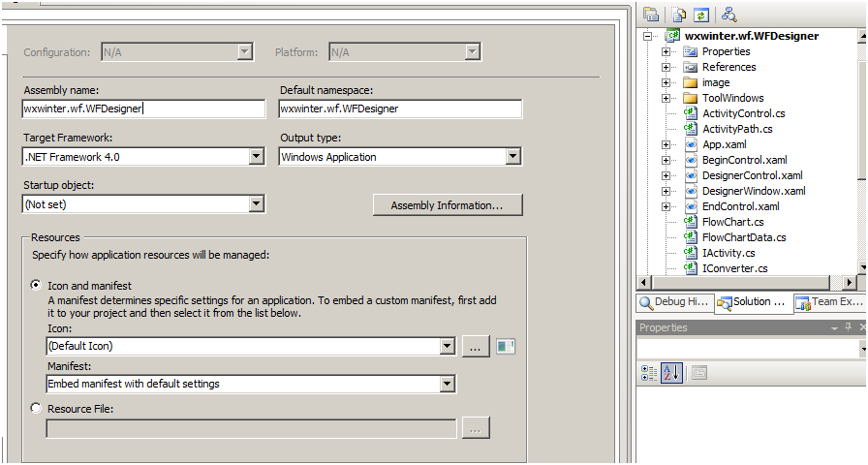
Task: Click the DesignerWindow.xaml file icon
Action: tap(691, 191)
